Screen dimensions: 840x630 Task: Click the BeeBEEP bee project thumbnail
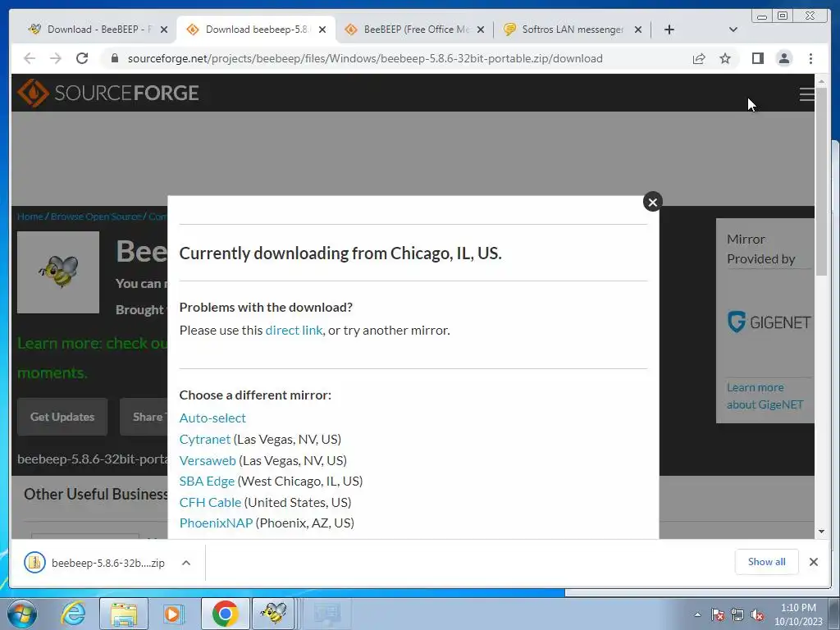[x=58, y=272]
